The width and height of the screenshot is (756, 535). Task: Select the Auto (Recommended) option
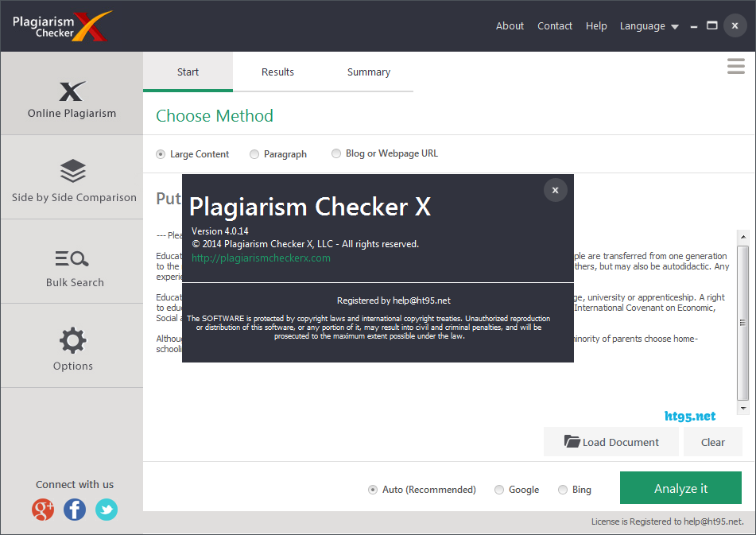372,490
